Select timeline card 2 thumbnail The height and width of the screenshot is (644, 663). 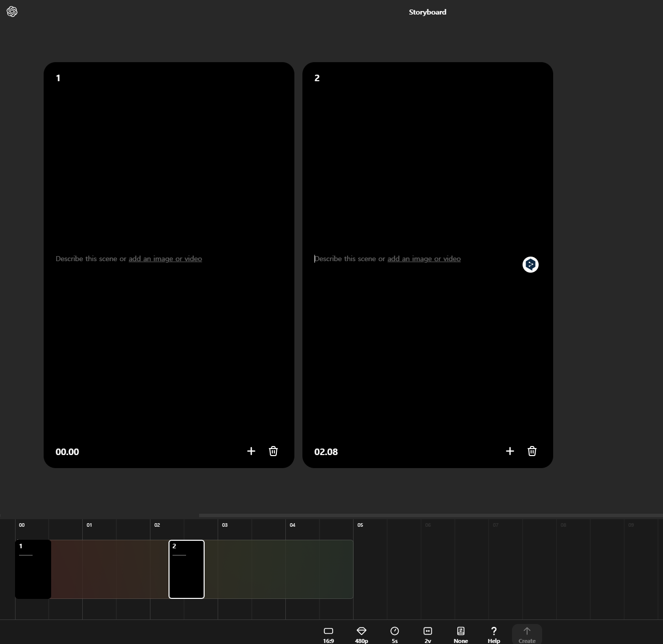[187, 569]
